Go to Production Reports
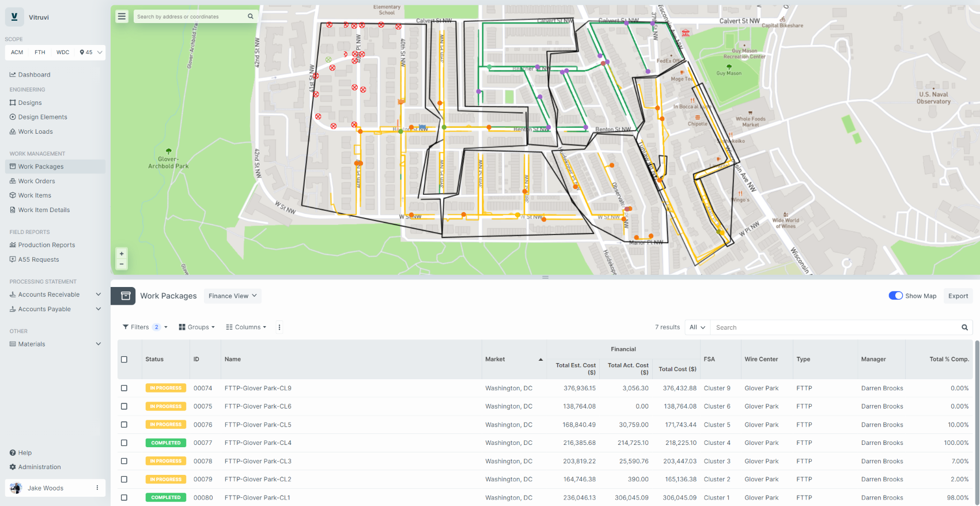This screenshot has width=980, height=506. (x=46, y=245)
